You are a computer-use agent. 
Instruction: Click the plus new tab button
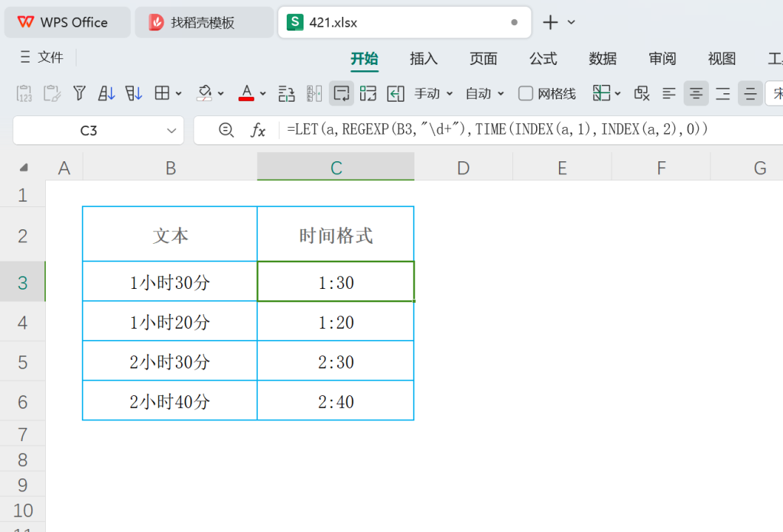(551, 22)
